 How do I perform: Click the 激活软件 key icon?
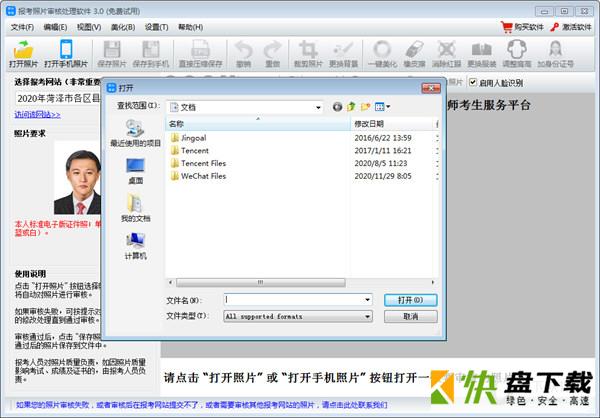554,27
